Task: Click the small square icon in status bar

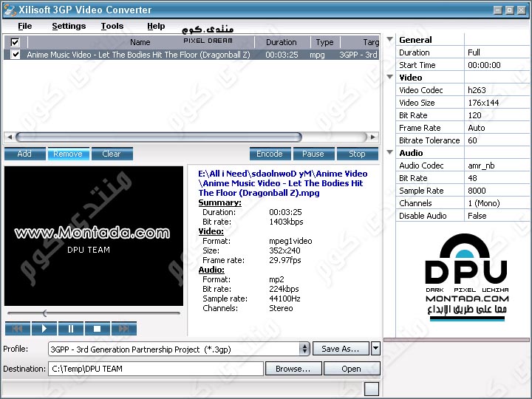Action: 372,389
